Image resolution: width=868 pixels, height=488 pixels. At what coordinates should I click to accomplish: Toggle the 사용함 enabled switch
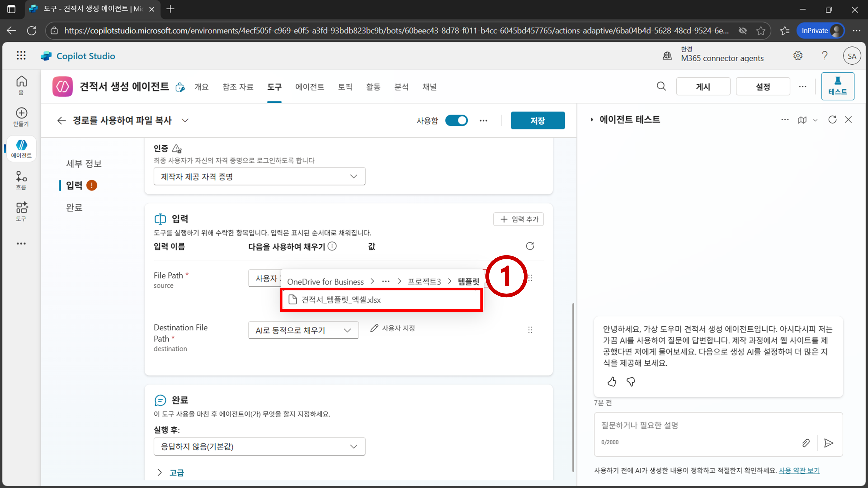point(456,121)
